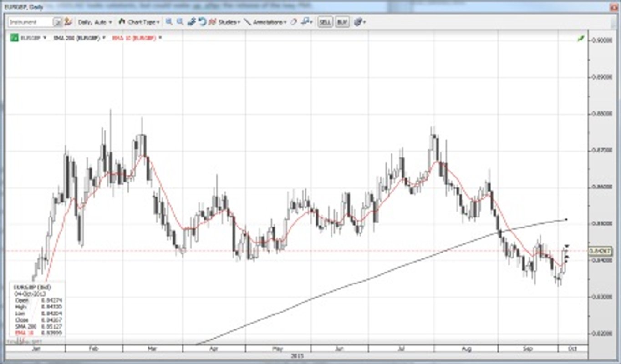Click the Instrument search input field
This screenshot has width=621, height=364.
point(30,21)
